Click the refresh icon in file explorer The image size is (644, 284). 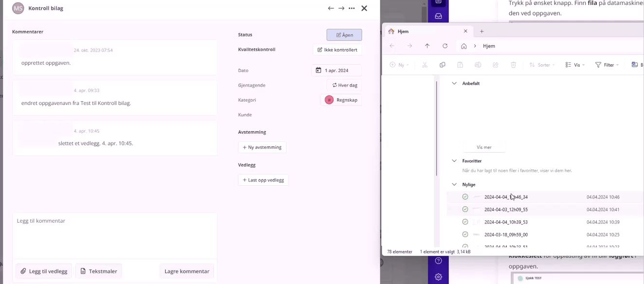pos(445,46)
